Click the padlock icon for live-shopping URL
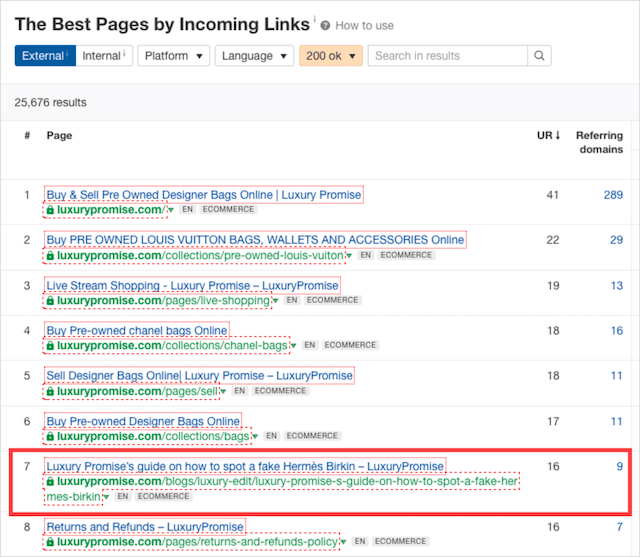This screenshot has width=640, height=557. tap(51, 300)
